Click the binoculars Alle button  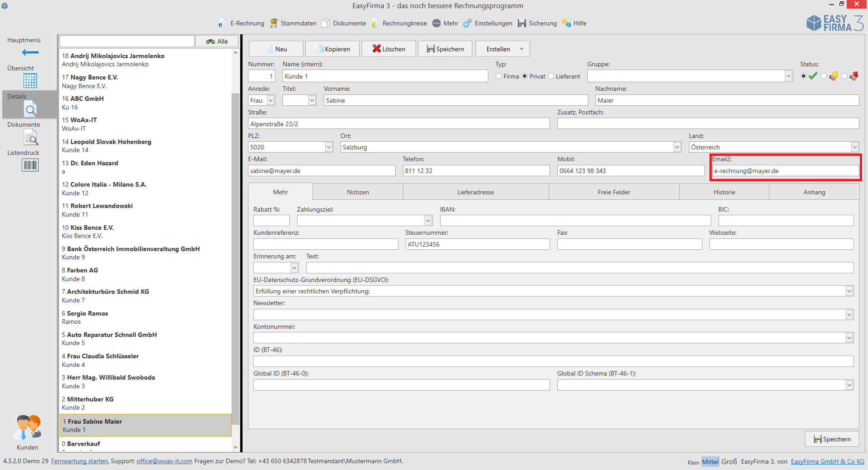(x=217, y=41)
